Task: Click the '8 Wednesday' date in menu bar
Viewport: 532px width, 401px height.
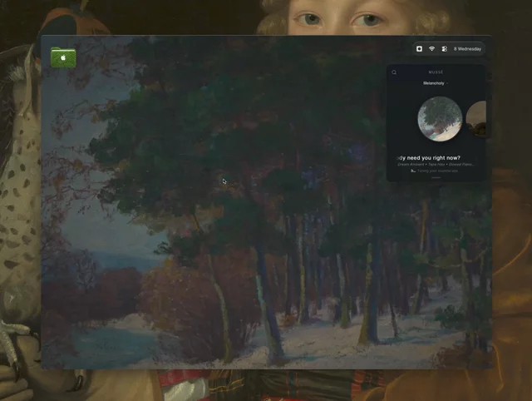Action: [467, 49]
